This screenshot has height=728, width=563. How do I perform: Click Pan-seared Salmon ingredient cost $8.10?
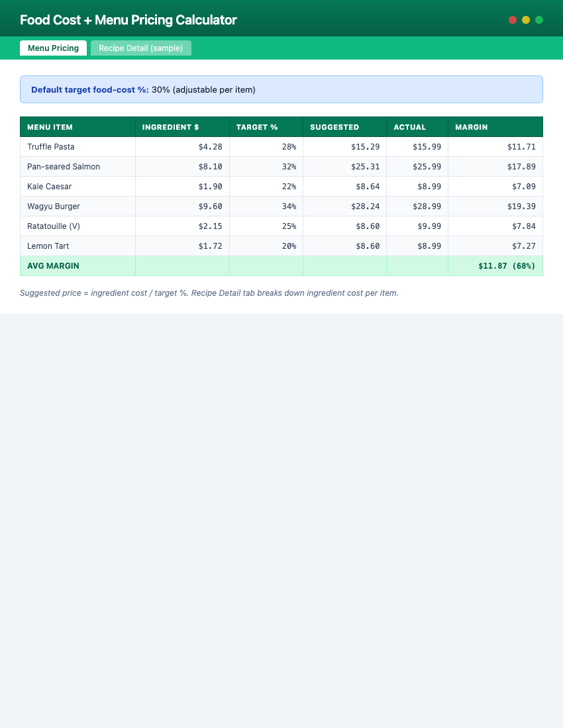point(210,167)
